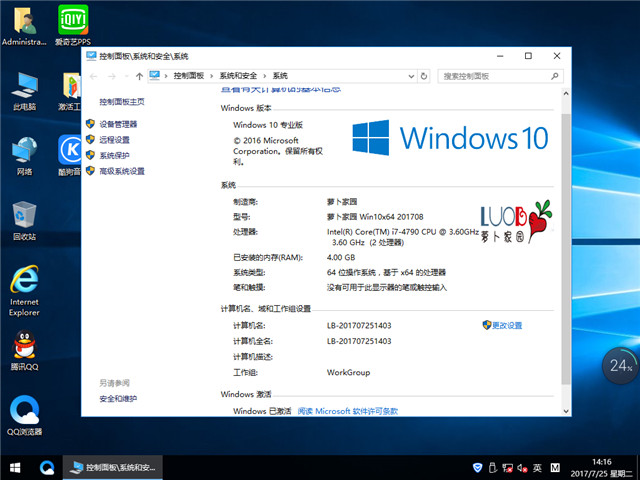
Task: Click the search magnifier icon
Action: [554, 76]
